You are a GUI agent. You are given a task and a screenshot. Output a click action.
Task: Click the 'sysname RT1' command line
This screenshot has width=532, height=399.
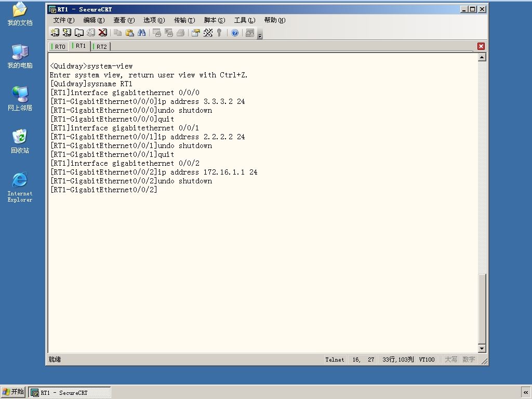pos(91,84)
